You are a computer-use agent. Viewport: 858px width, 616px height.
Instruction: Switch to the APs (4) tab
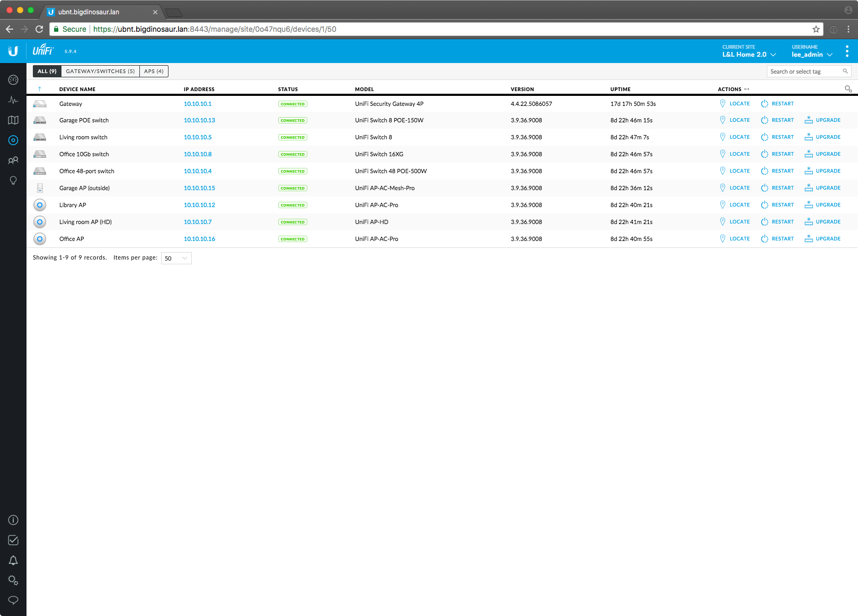point(154,72)
